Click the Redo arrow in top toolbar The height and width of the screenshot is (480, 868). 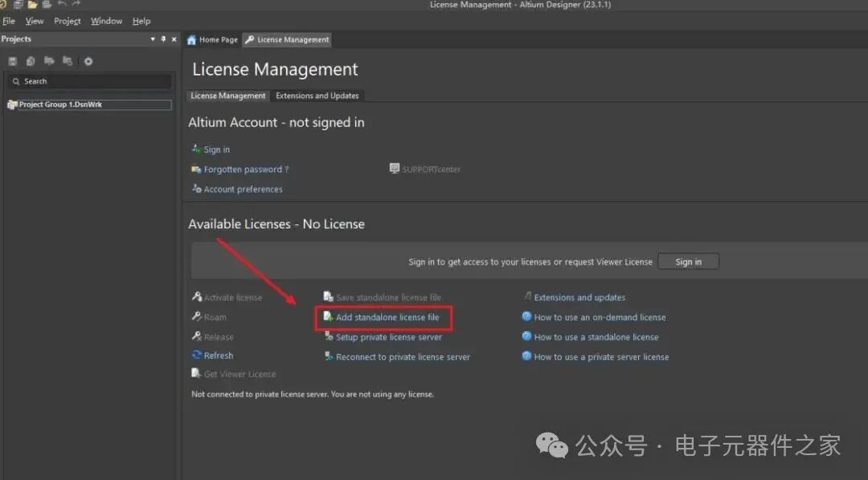(76, 4)
